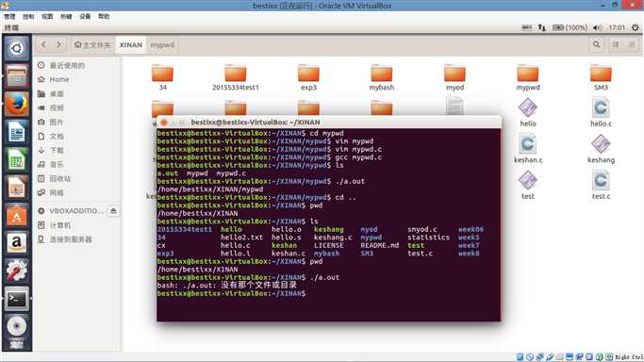
Task: Open the 管理 menu in VirtualBox
Action: 9,16
